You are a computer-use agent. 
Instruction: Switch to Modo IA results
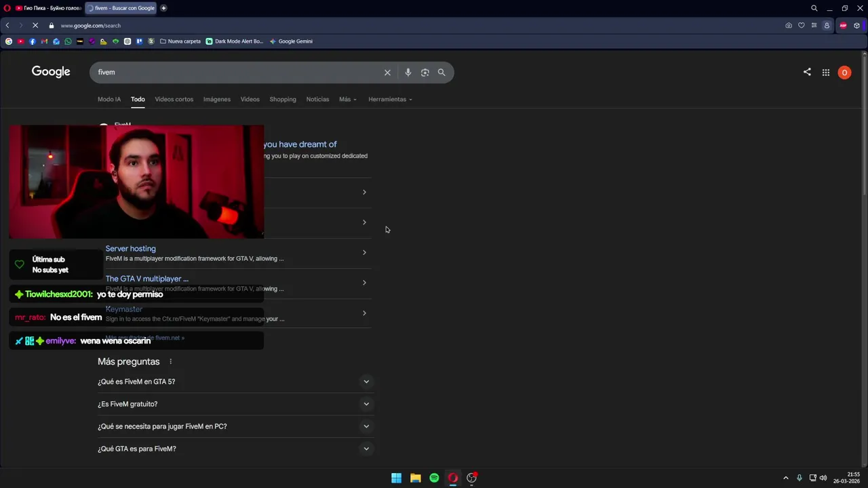pos(109,100)
